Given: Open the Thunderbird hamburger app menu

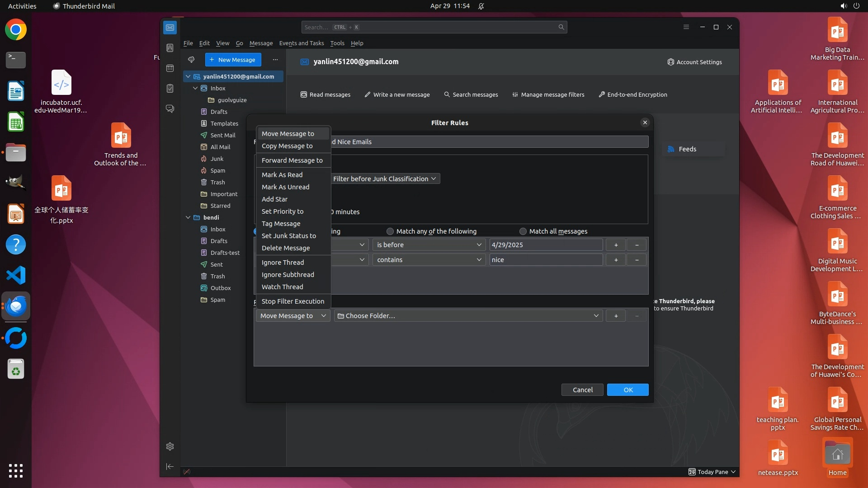Looking at the screenshot, I should 686,27.
